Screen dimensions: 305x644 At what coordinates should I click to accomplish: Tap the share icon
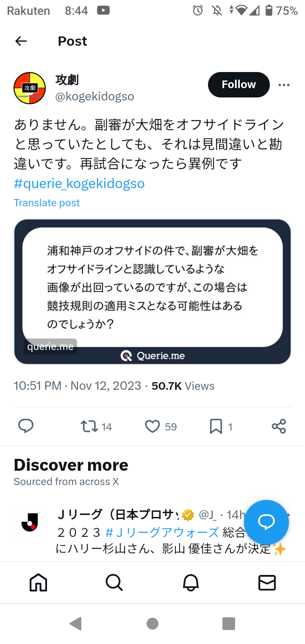click(279, 426)
